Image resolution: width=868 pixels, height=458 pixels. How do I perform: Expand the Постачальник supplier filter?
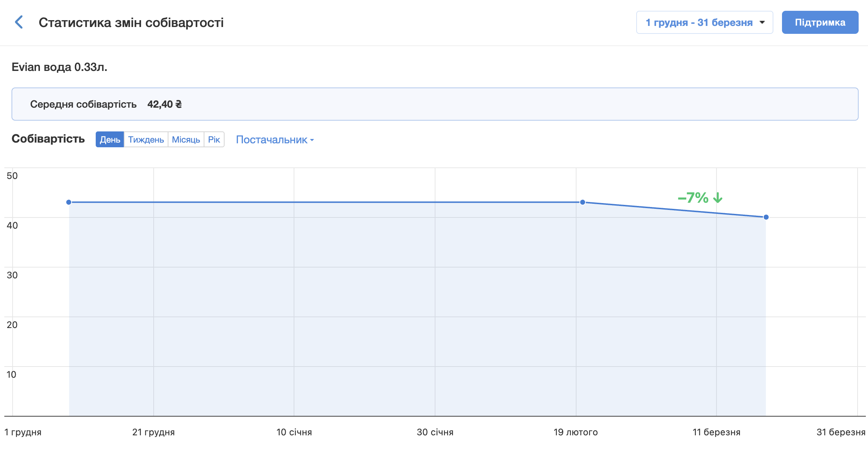[275, 140]
